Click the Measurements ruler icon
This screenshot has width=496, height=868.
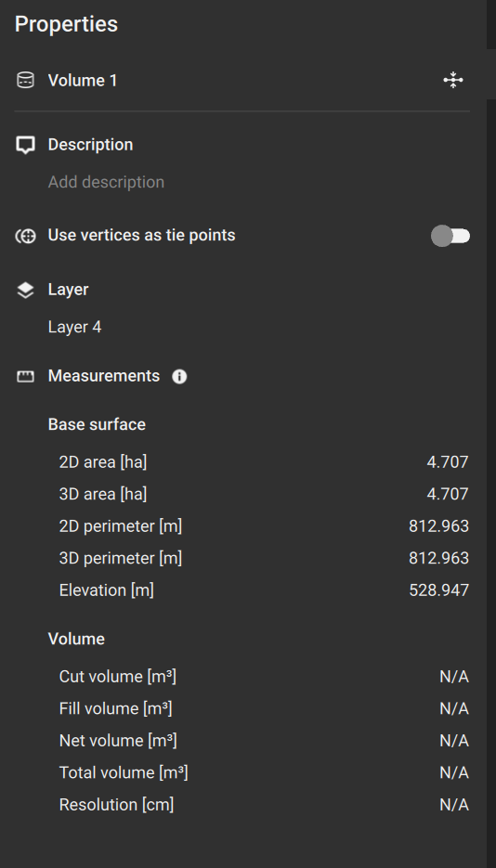[25, 377]
